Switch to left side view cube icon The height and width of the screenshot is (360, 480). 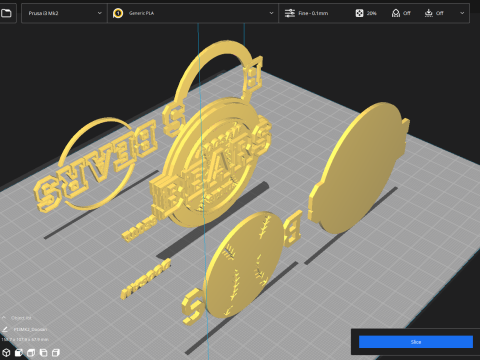(x=43, y=352)
